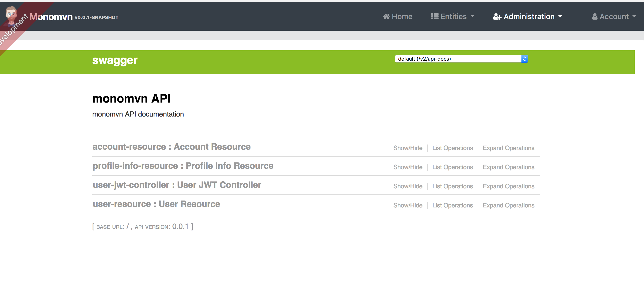Open the Account dropdown menu
644x296 pixels.
pyautogui.click(x=614, y=16)
